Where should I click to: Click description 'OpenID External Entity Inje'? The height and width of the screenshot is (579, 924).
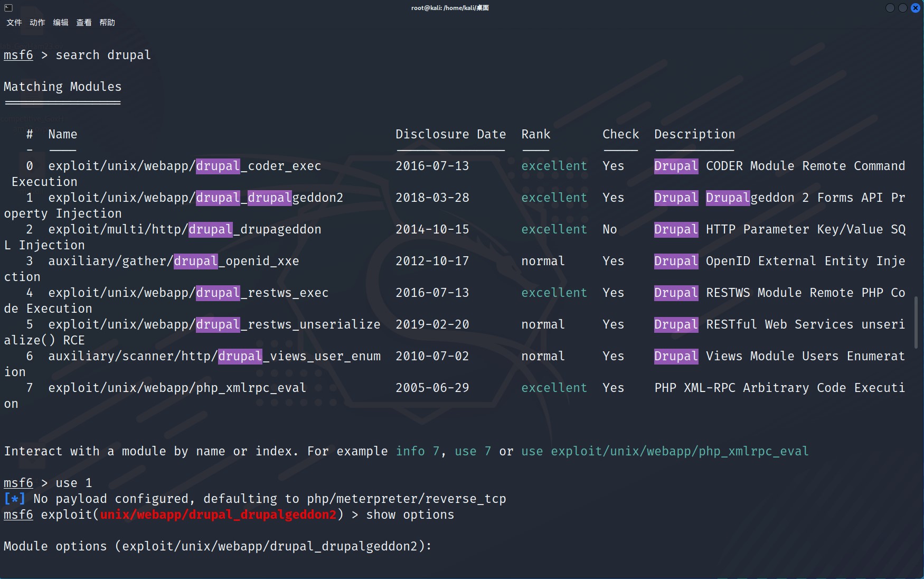click(x=806, y=261)
